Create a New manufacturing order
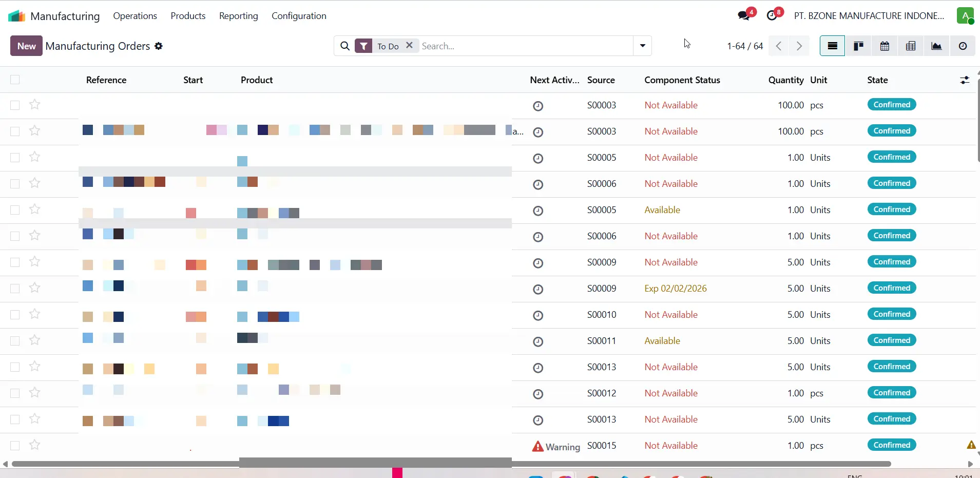Screen dimensions: 980x478 (x=26, y=46)
